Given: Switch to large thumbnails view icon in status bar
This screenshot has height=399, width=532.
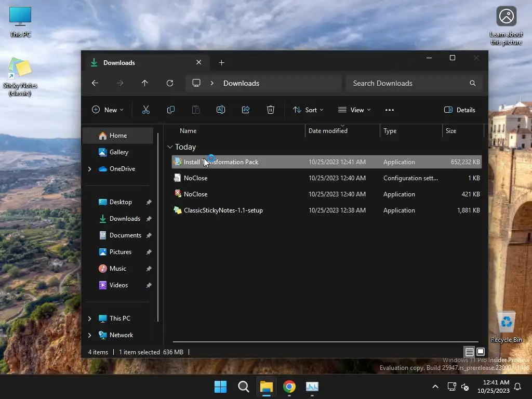Looking at the screenshot, I should pyautogui.click(x=481, y=352).
